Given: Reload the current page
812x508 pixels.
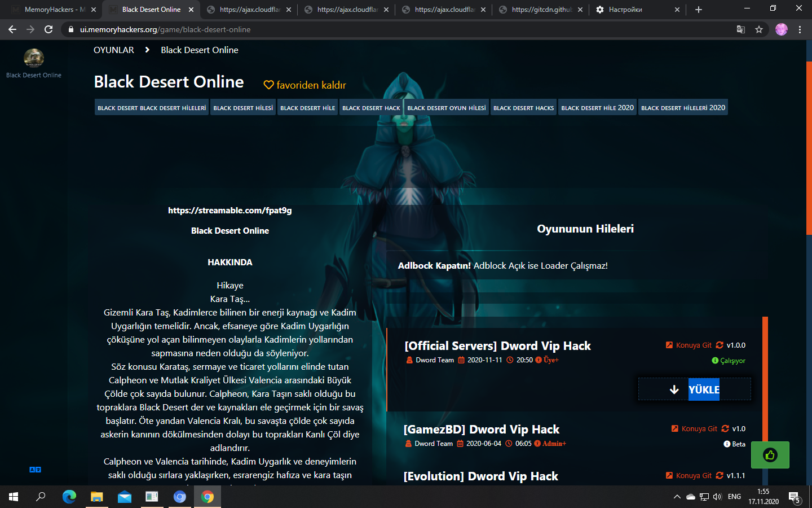Looking at the screenshot, I should tap(48, 29).
